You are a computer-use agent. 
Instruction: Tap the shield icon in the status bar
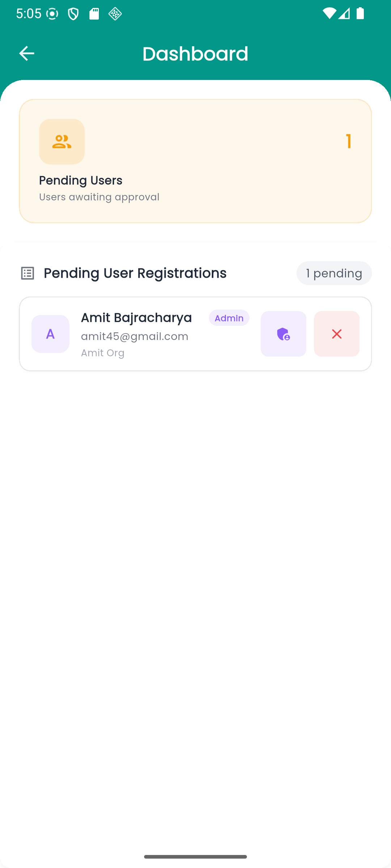pyautogui.click(x=73, y=14)
